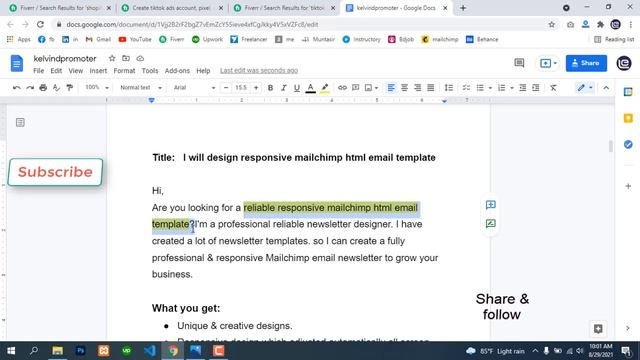
Task: Apply numbered list formatting
Action: coord(502,88)
